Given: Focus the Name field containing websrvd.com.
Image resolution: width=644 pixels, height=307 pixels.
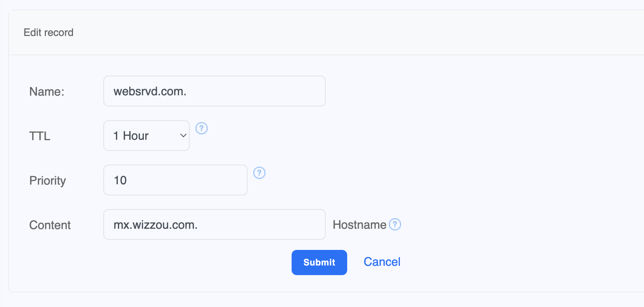Looking at the screenshot, I should [x=214, y=91].
